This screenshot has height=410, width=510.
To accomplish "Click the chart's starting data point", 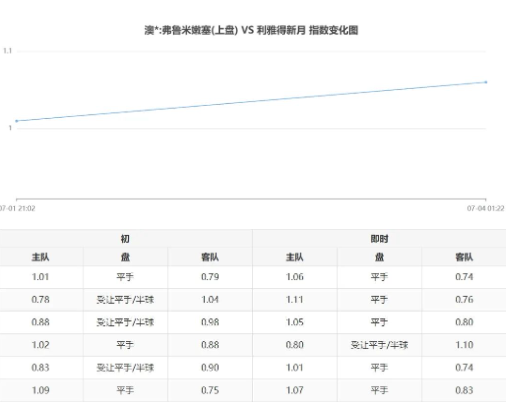I will (x=17, y=121).
